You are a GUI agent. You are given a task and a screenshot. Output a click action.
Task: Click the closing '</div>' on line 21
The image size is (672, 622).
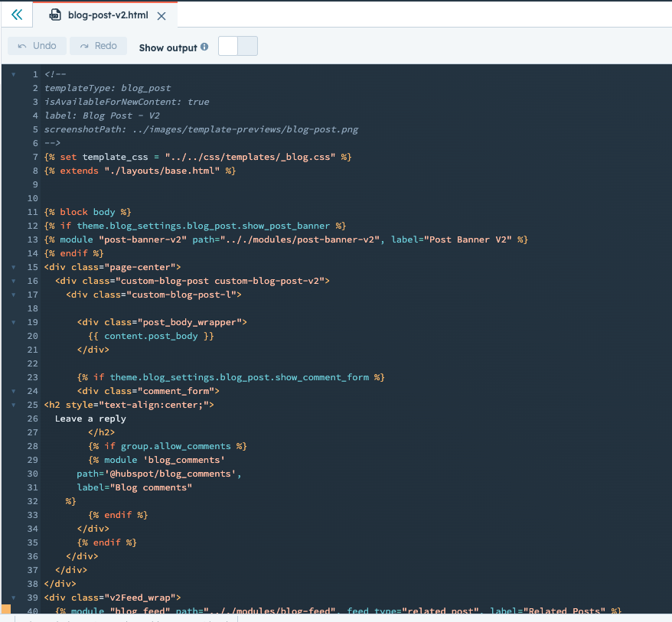[x=93, y=350]
